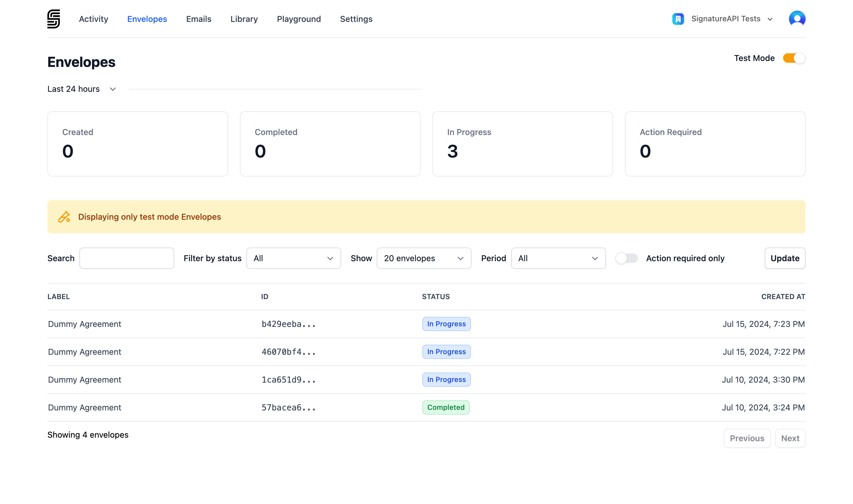The height and width of the screenshot is (504, 853).
Task: Click the test mode paint icon in banner
Action: pos(64,217)
